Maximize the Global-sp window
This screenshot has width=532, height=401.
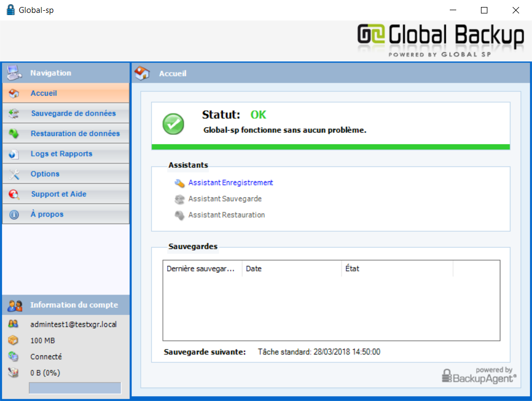(x=484, y=10)
